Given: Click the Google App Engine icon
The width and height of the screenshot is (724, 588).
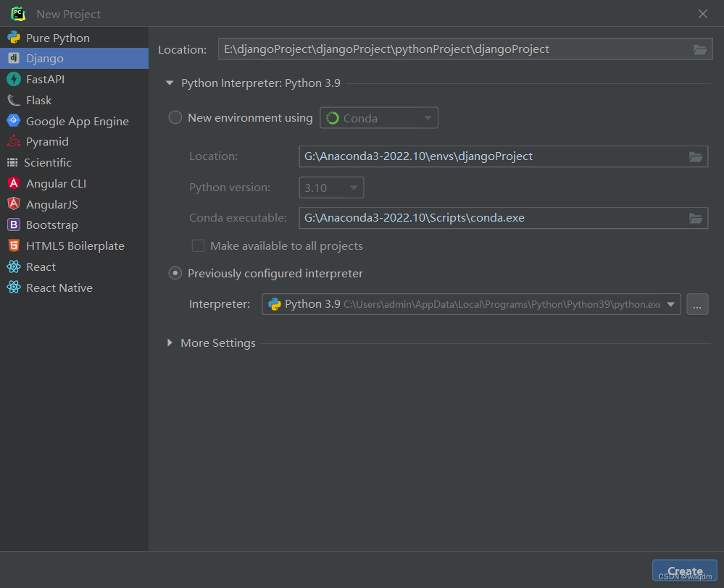Looking at the screenshot, I should (x=14, y=121).
